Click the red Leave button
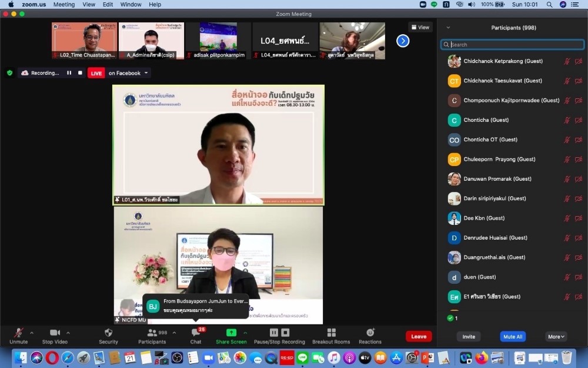The width and height of the screenshot is (588, 368). (419, 337)
